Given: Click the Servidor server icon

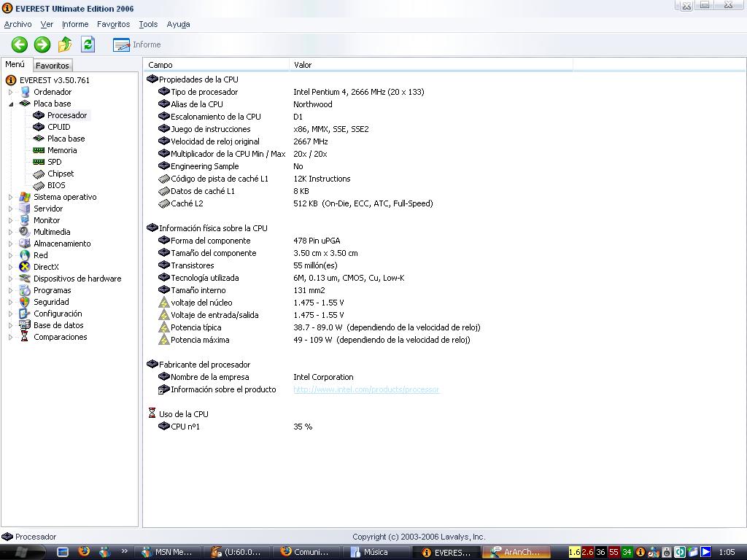Looking at the screenshot, I should (25, 209).
